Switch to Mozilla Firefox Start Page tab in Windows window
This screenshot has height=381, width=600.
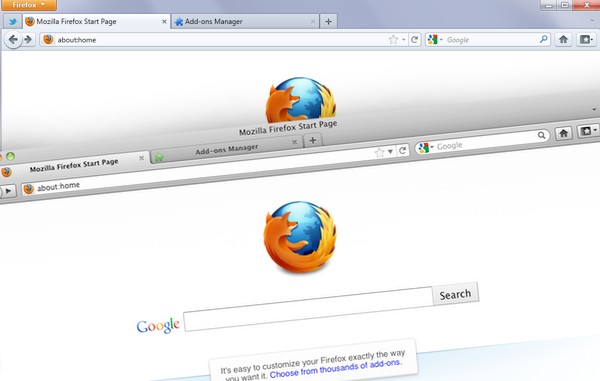pyautogui.click(x=96, y=21)
